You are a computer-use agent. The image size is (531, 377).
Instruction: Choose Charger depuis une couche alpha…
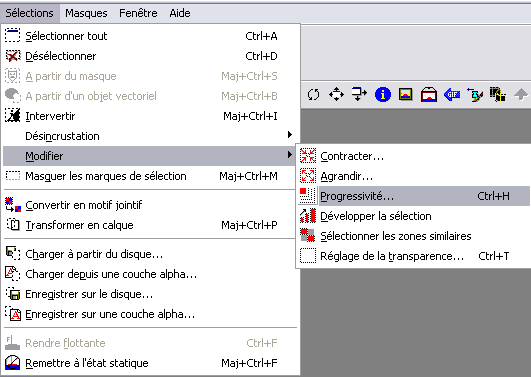(x=150, y=274)
